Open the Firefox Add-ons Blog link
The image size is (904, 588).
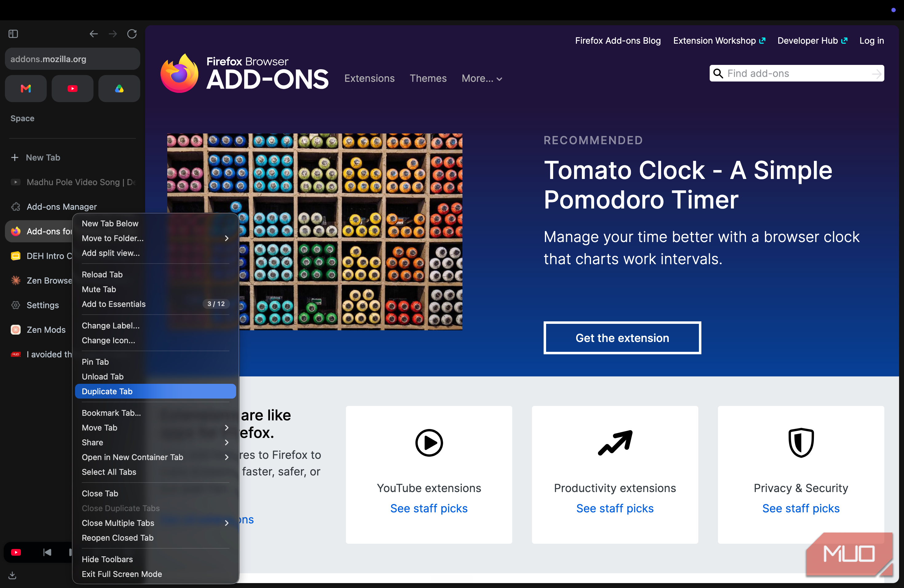pos(618,41)
